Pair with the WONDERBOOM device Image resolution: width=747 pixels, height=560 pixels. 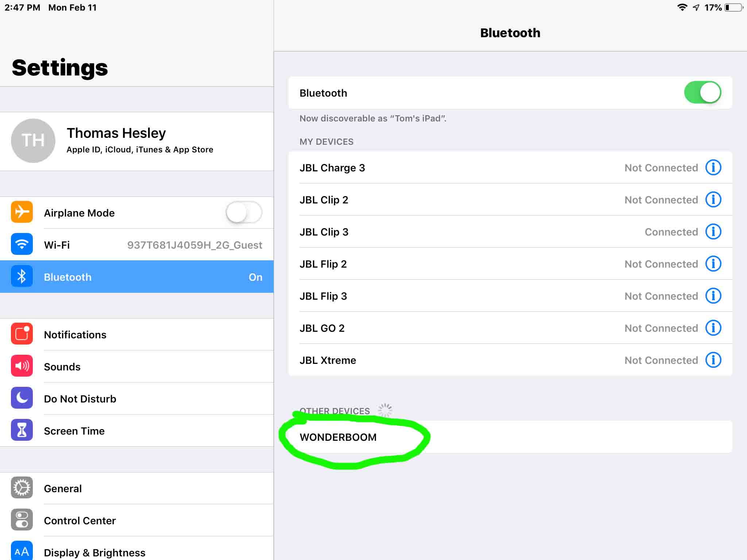[x=510, y=437]
